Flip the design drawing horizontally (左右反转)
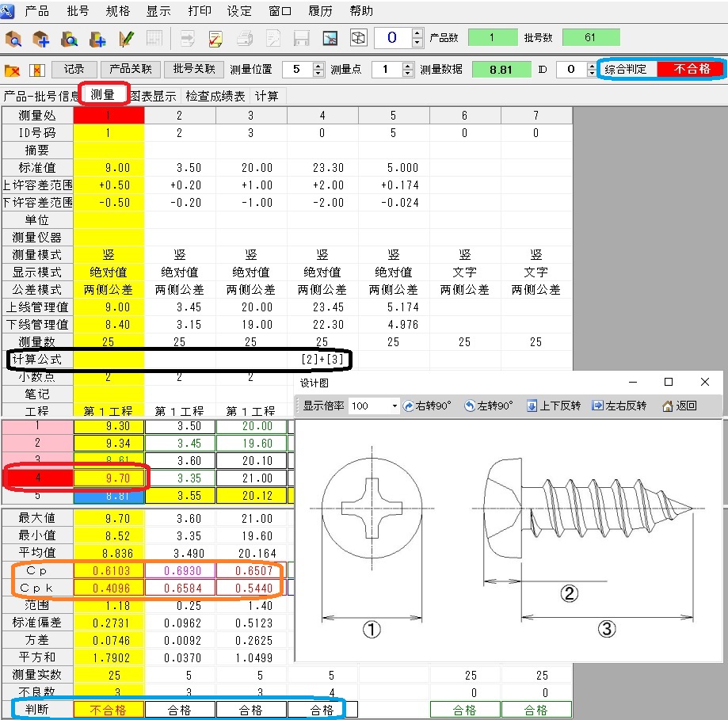 point(619,406)
